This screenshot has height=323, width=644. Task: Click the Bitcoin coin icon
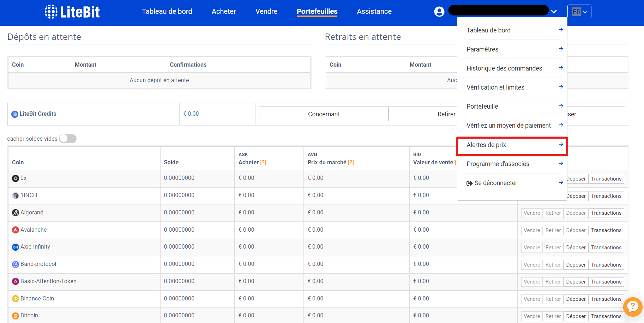[x=15, y=315]
